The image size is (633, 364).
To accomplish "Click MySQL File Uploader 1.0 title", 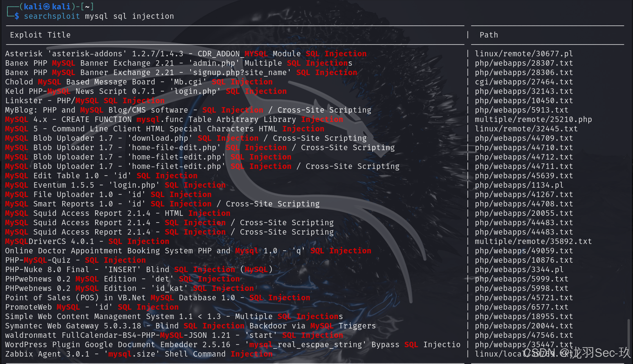I will 108,194.
